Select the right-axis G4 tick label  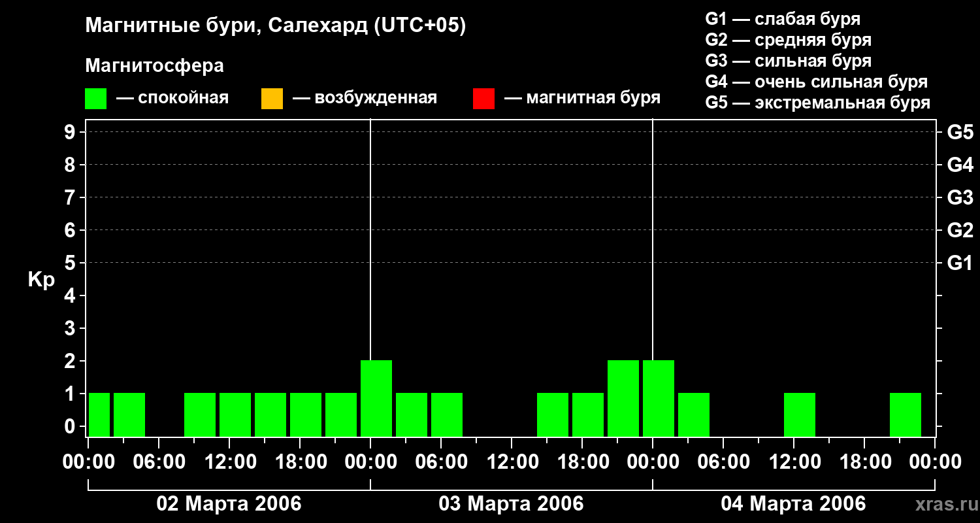coord(960,165)
